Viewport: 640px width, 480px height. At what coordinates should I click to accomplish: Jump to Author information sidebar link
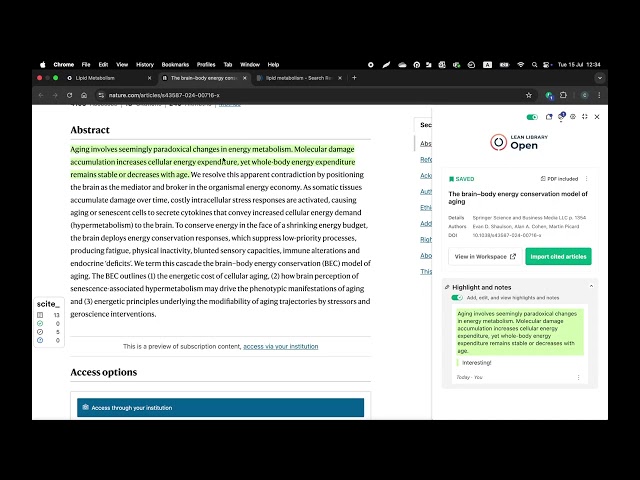[426, 191]
